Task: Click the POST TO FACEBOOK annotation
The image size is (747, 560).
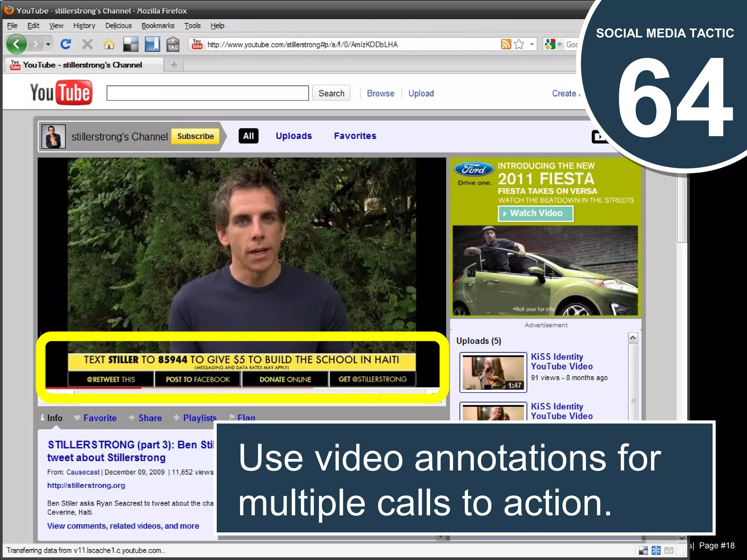Action: coord(198,379)
